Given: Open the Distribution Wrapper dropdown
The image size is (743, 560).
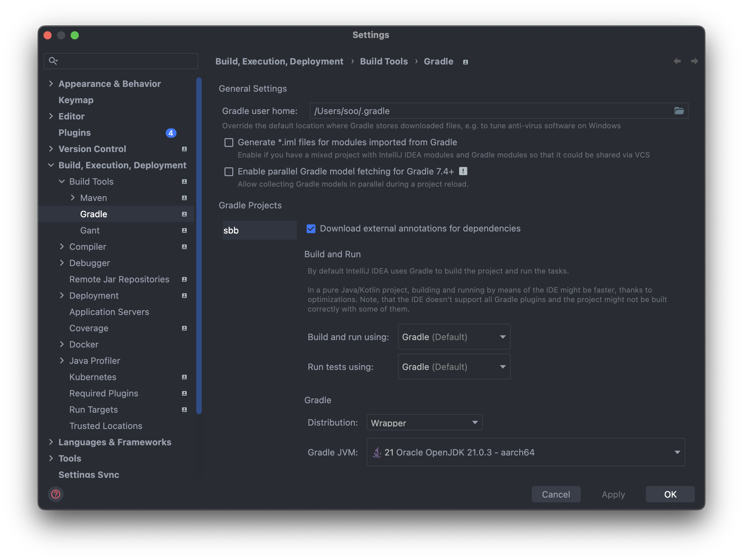Looking at the screenshot, I should click(424, 423).
